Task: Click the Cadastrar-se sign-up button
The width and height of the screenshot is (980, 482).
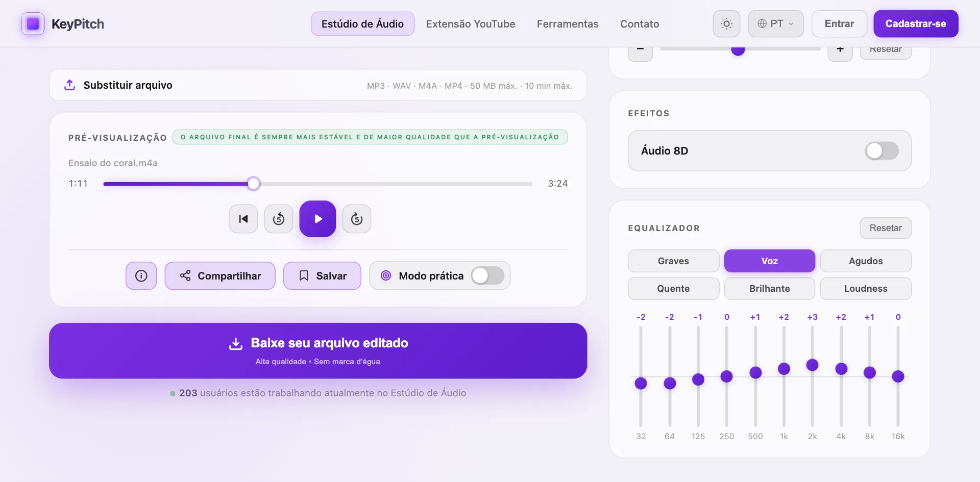Action: (916, 24)
